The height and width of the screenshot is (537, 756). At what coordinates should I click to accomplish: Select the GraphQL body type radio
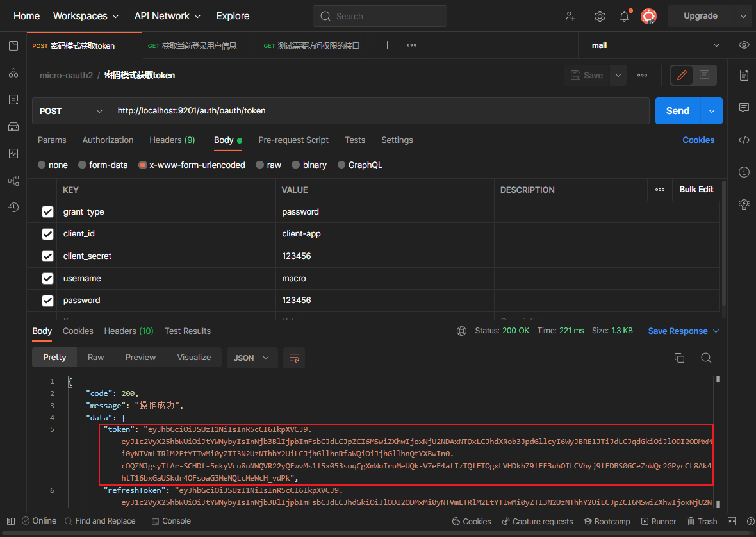(341, 165)
